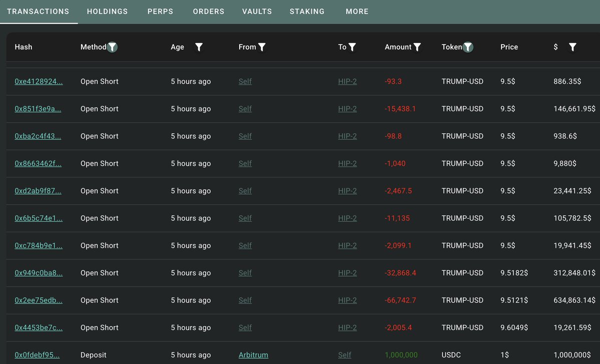Click HIP-2 link in the 0x4453be7c row

point(347,327)
